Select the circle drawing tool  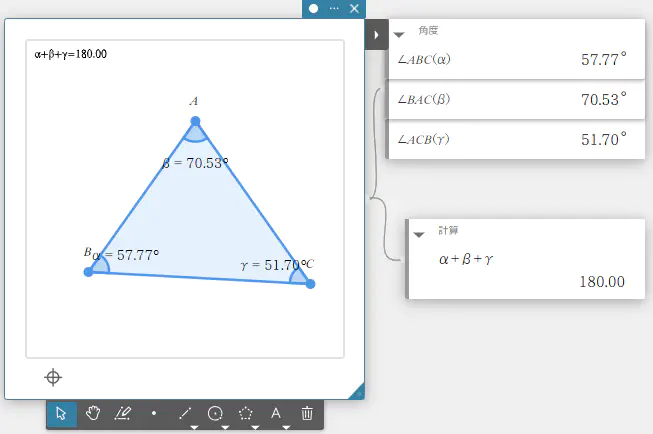[215, 413]
